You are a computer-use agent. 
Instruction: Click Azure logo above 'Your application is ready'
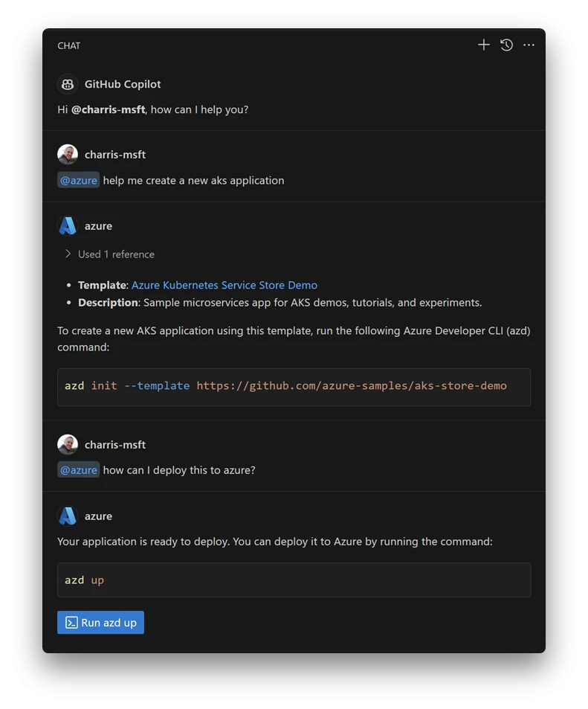coord(68,516)
